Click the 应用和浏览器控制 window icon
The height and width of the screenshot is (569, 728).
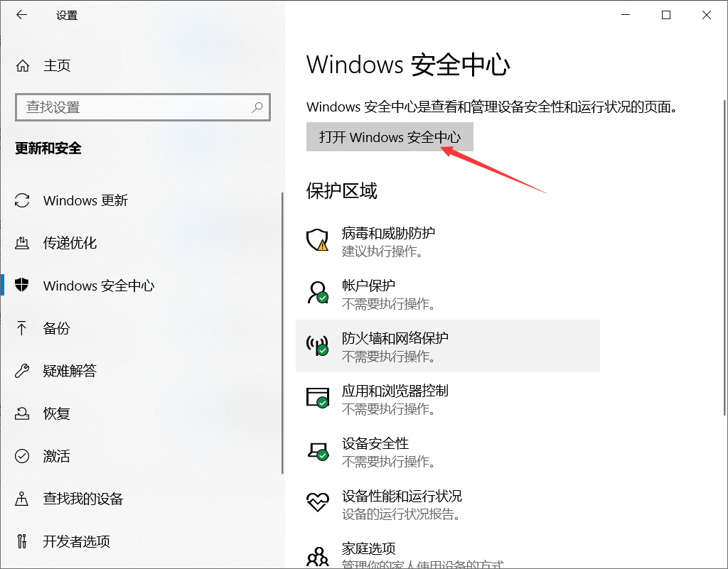click(x=318, y=397)
